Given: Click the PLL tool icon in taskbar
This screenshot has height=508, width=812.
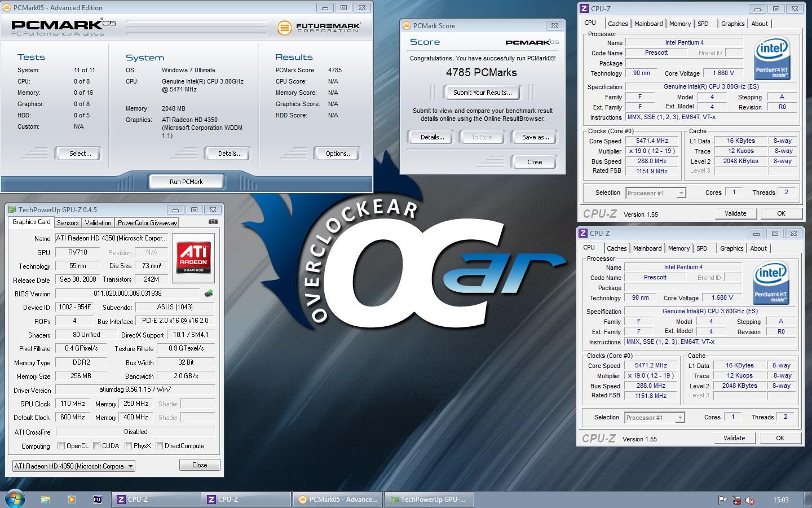Looking at the screenshot, I should [x=98, y=500].
